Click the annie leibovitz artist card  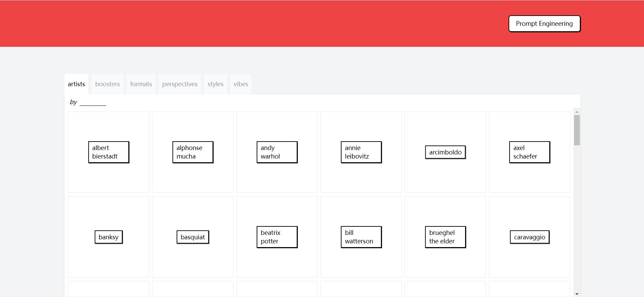[x=361, y=152]
